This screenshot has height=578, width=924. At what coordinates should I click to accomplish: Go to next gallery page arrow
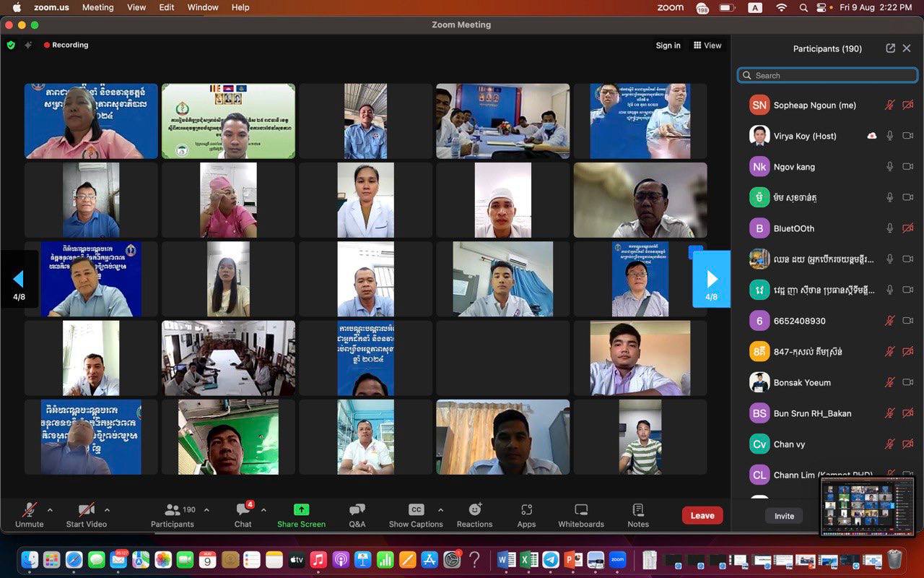[x=712, y=279]
